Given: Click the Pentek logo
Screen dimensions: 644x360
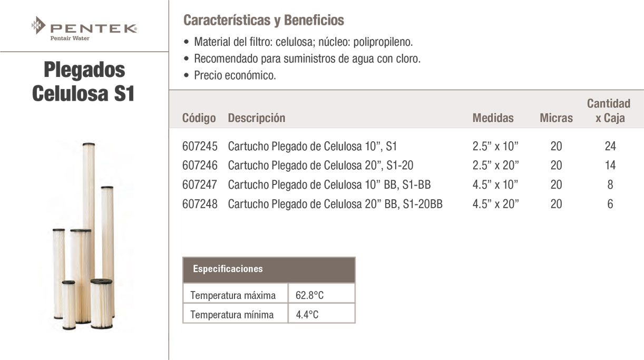Looking at the screenshot, I should pos(84,27).
